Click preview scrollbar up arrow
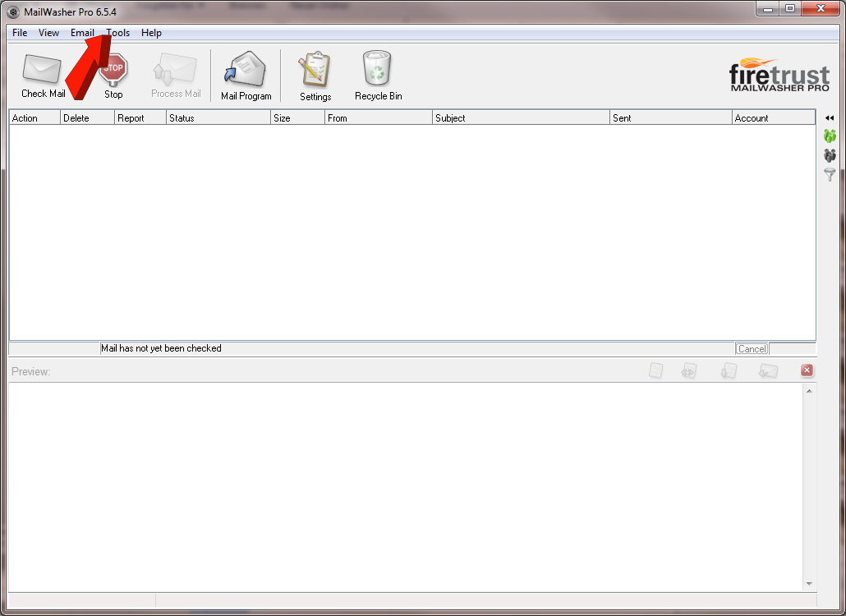846x616 pixels. tap(809, 390)
